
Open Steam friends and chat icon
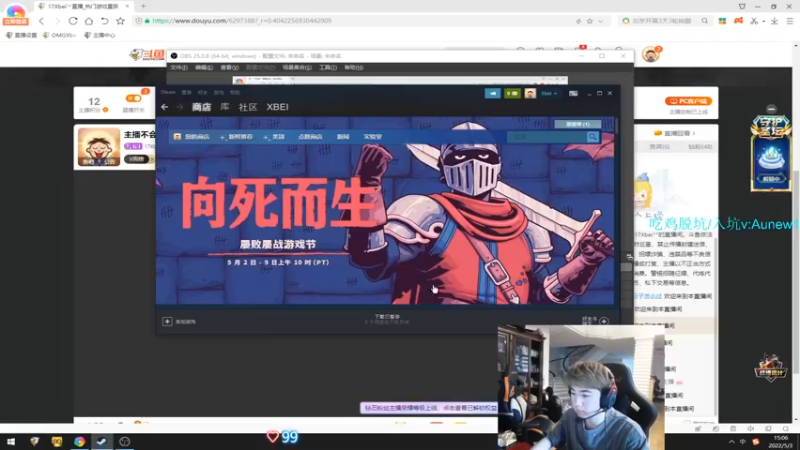604,321
